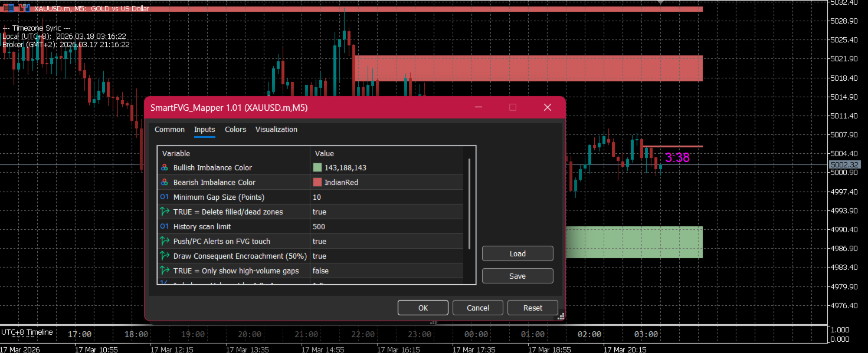Select the Bearish Imbalance Color row label
Screen dimensions: 868x353
coord(214,183)
